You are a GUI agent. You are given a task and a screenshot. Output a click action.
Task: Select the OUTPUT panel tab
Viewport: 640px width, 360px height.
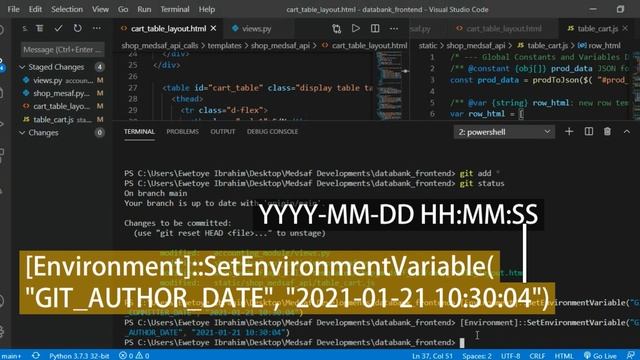(x=222, y=131)
